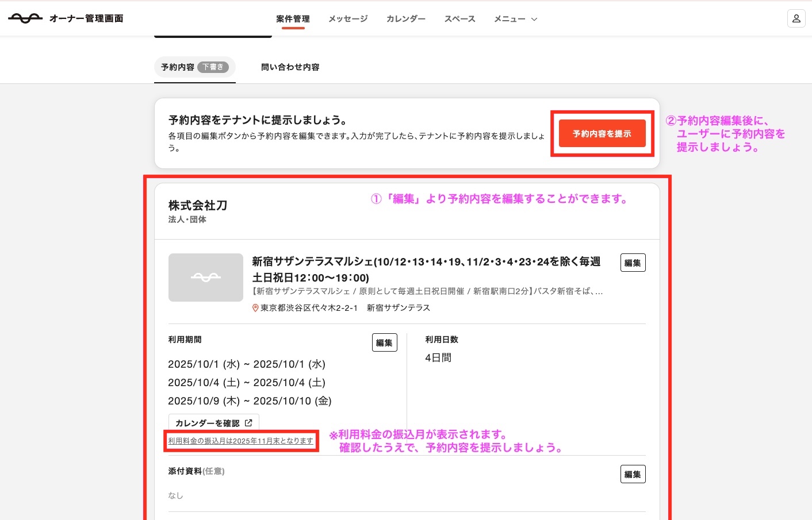Open the 利用料金の振込月 notice link
The height and width of the screenshot is (520, 812).
[x=240, y=441]
